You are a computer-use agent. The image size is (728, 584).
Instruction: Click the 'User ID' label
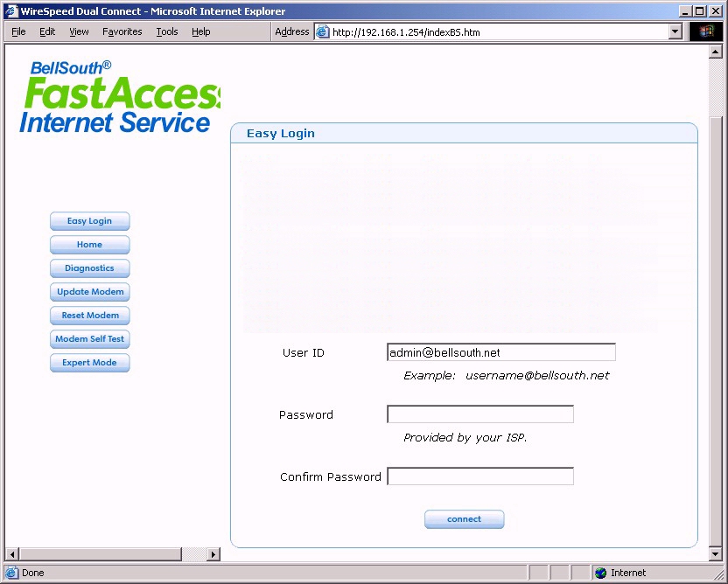pyautogui.click(x=303, y=353)
